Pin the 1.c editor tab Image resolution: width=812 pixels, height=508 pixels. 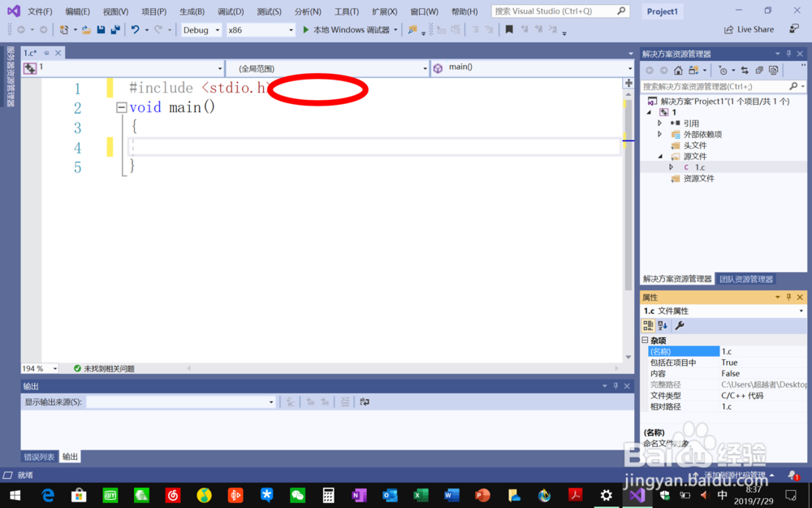click(x=46, y=53)
